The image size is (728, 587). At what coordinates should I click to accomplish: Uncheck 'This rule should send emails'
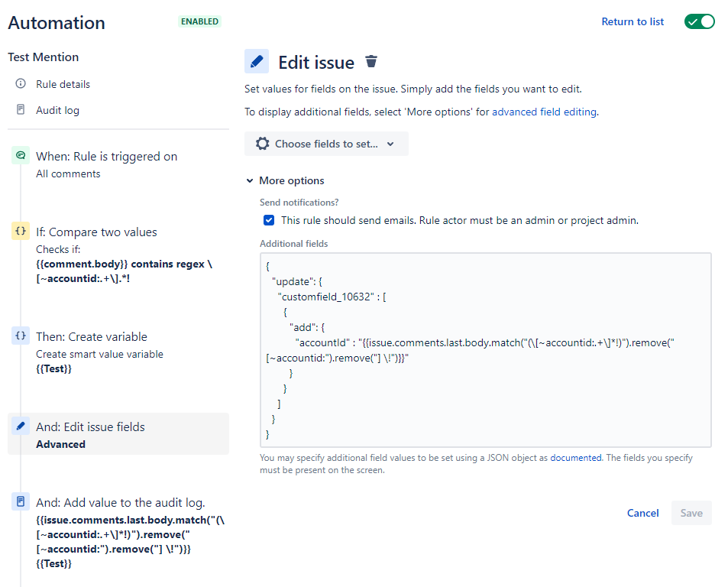pyautogui.click(x=269, y=220)
